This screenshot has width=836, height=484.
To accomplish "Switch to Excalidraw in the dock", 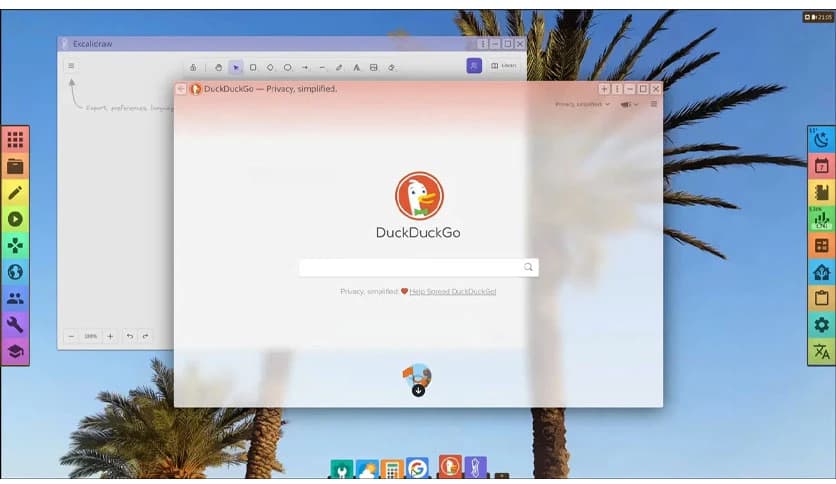I will 476,467.
